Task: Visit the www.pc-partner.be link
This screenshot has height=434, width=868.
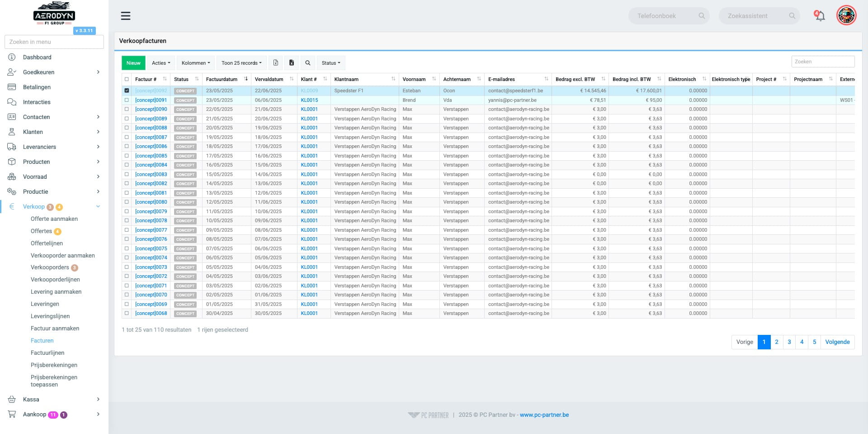Action: 544,415
